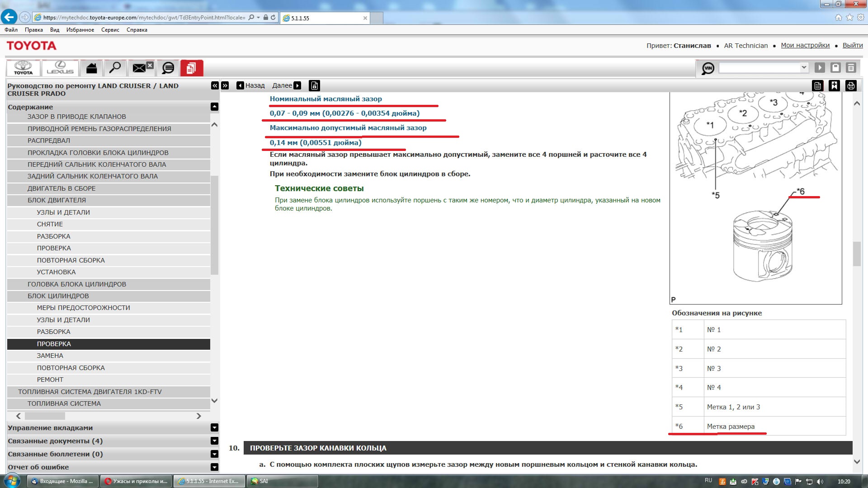Switch to SAI taskbar window

tap(283, 481)
